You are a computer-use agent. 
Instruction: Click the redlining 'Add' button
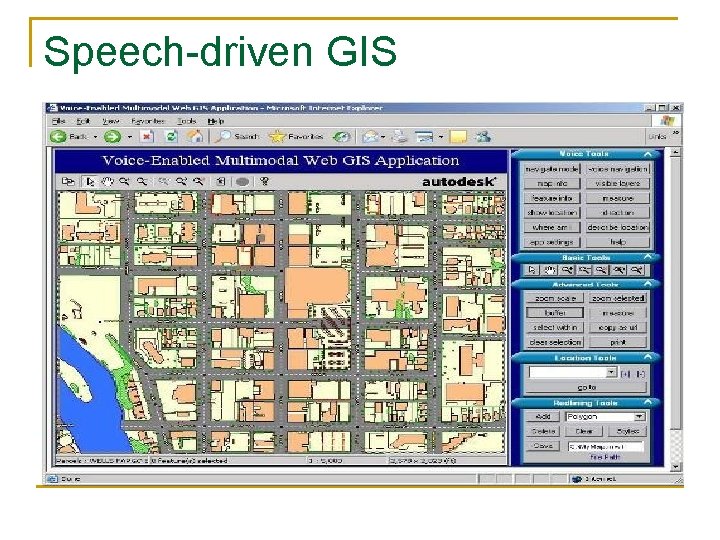tap(543, 416)
